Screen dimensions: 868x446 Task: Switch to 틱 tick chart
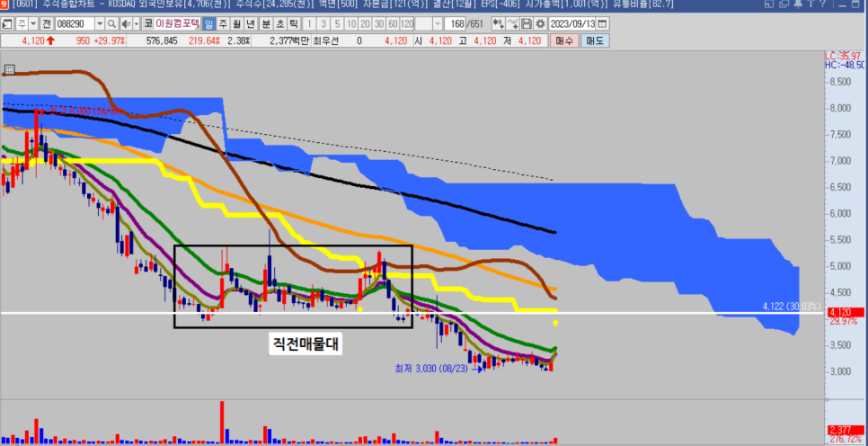(x=294, y=23)
